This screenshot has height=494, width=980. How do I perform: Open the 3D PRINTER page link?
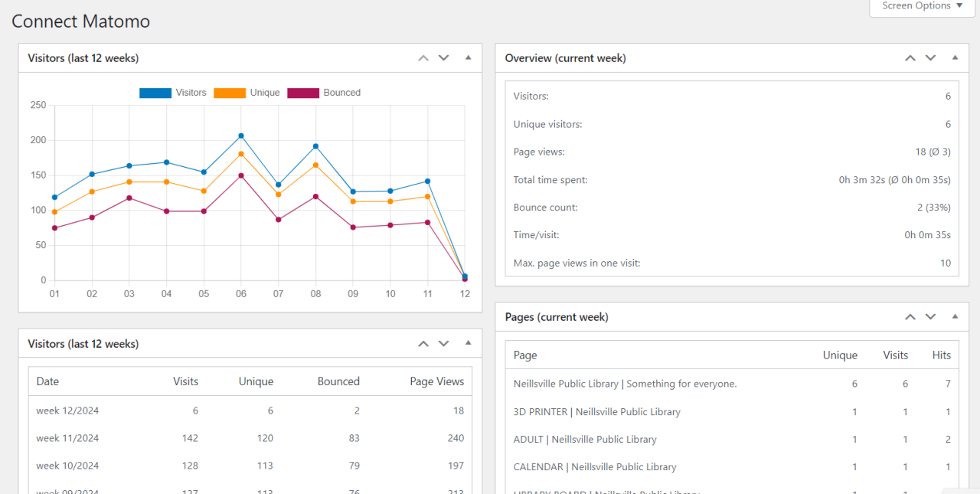click(x=596, y=411)
